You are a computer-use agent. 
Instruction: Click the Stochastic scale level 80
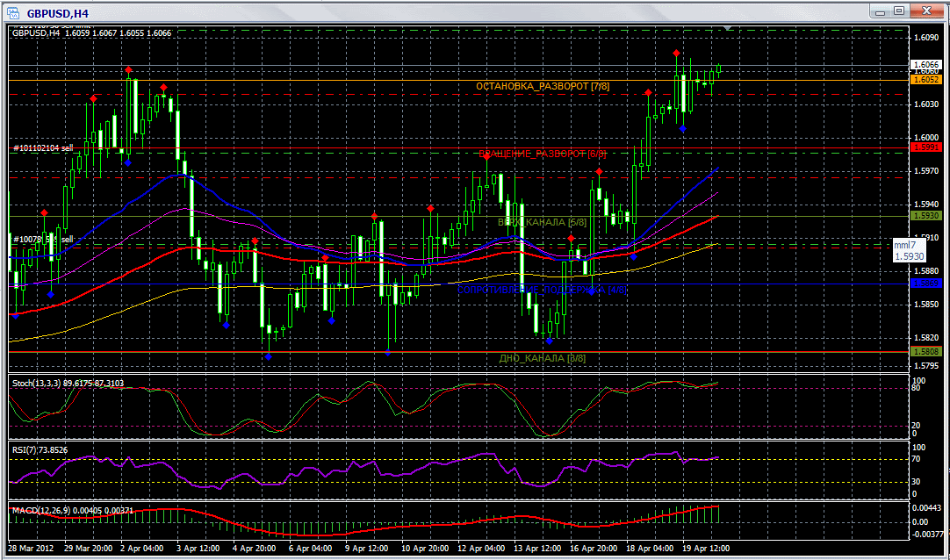[x=916, y=387]
